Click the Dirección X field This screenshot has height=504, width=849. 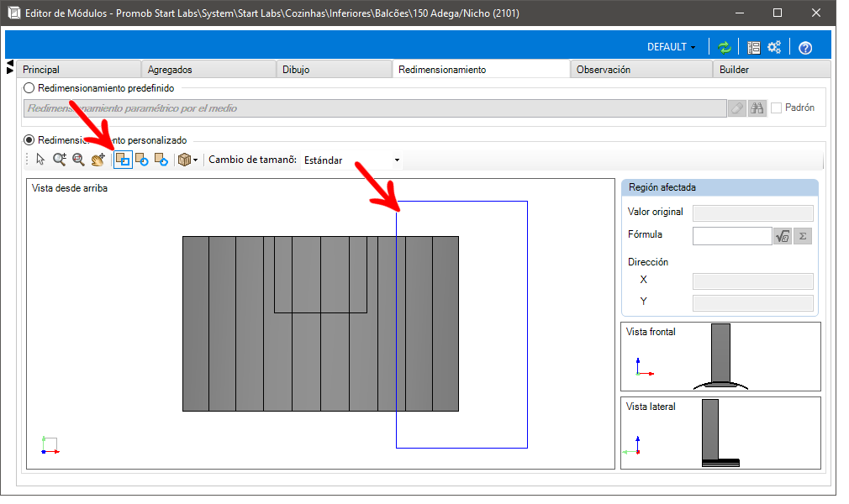pyautogui.click(x=753, y=281)
